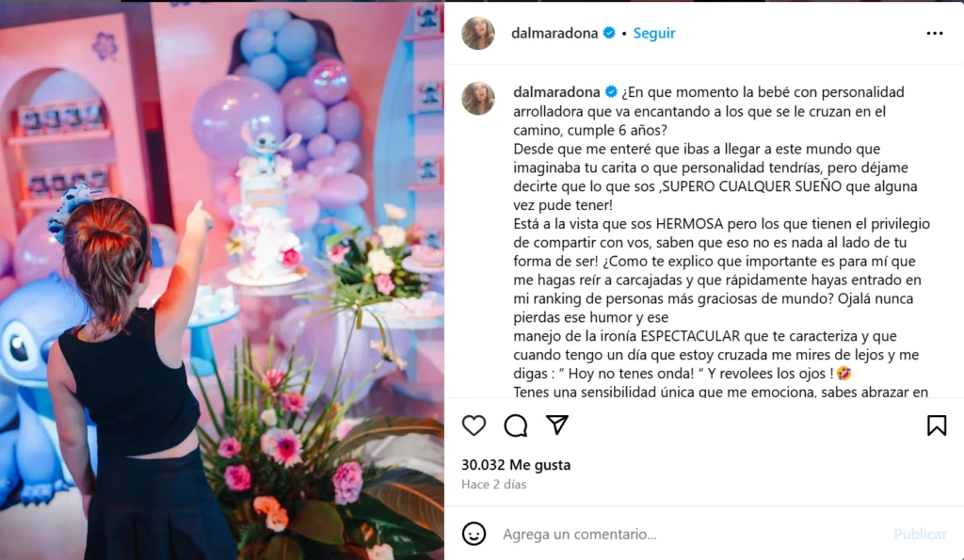This screenshot has height=560, width=964.
Task: Share the post with the paper plane icon
Action: (557, 424)
